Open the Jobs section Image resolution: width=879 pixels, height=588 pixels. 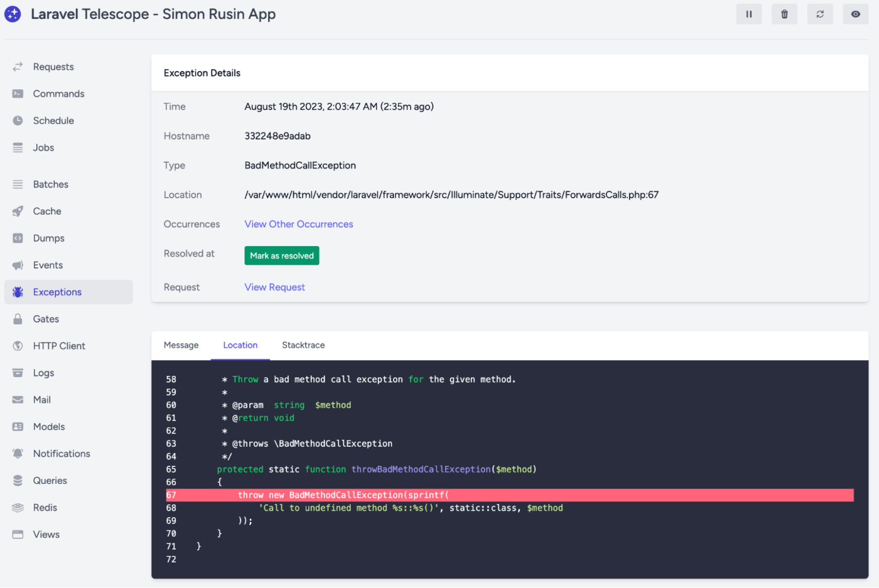(x=43, y=147)
